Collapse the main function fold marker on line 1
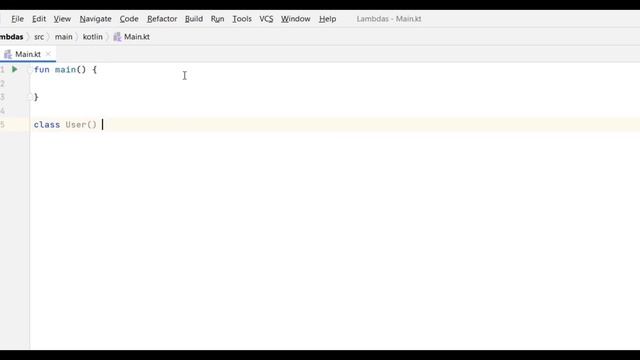The height and width of the screenshot is (360, 640). point(29,70)
